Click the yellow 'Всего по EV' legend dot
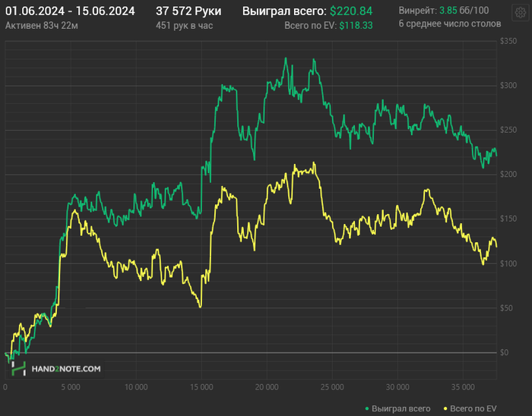 point(445,409)
